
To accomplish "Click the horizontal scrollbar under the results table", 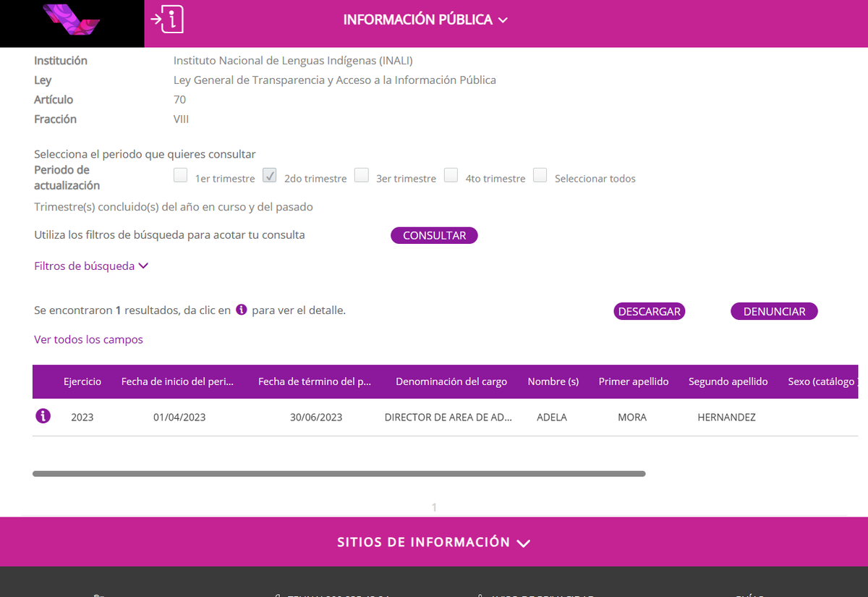I will 339,474.
